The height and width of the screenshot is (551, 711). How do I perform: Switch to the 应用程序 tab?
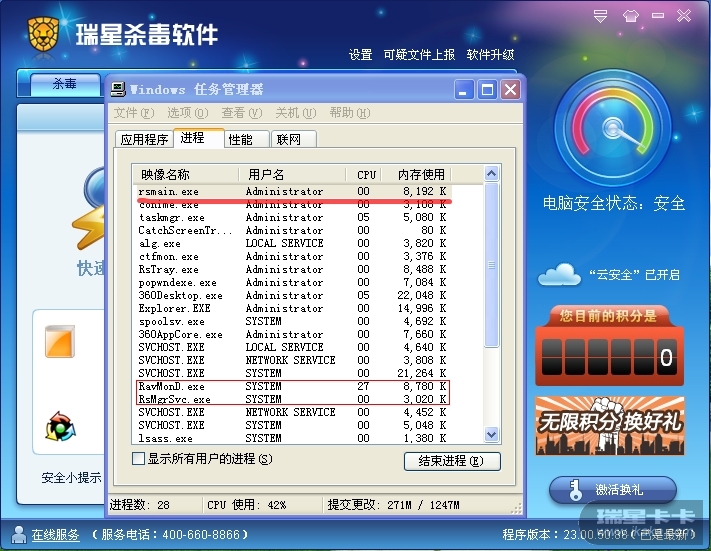point(144,139)
